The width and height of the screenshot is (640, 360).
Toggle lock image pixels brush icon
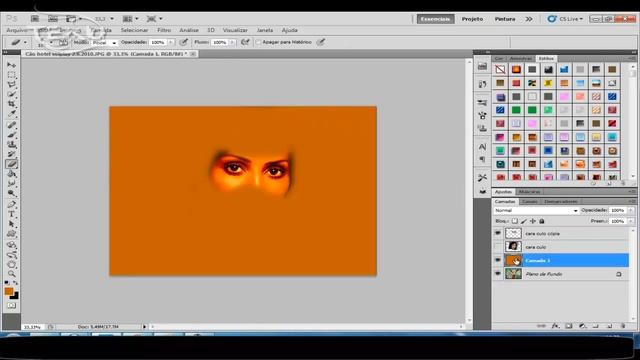524,221
